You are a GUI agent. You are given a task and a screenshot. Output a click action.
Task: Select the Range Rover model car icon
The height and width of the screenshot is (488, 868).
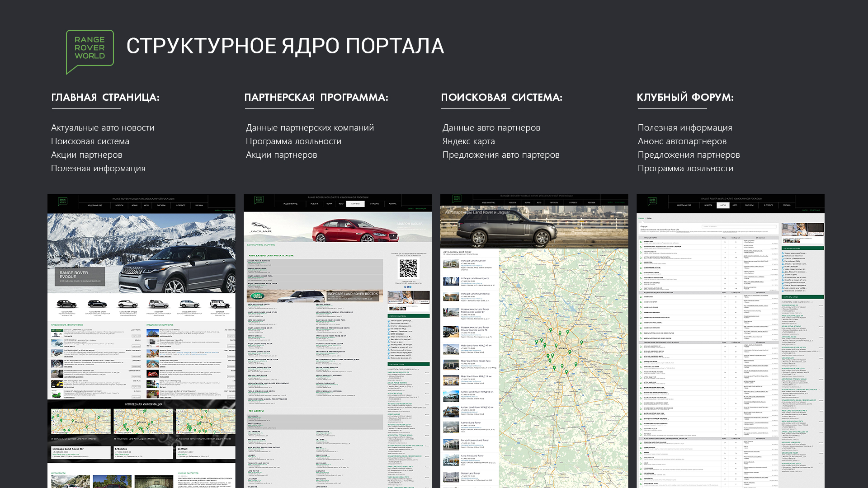pyautogui.click(x=66, y=304)
